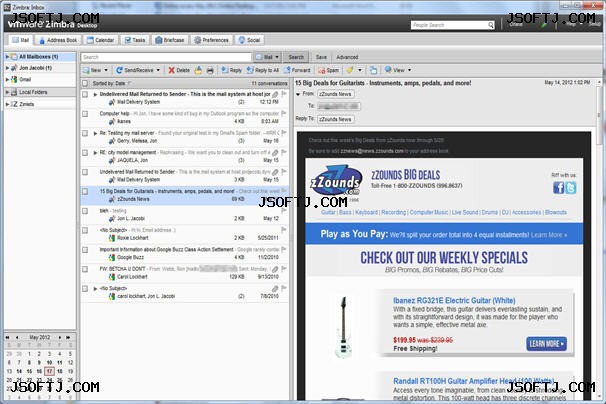Viewport: 606px width, 404px height.
Task: Check the Re: Testing my mail server checkbox
Action: click(x=85, y=133)
